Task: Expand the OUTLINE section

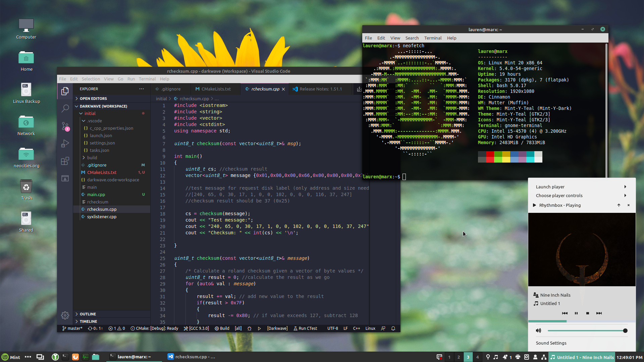Action: tap(88, 314)
